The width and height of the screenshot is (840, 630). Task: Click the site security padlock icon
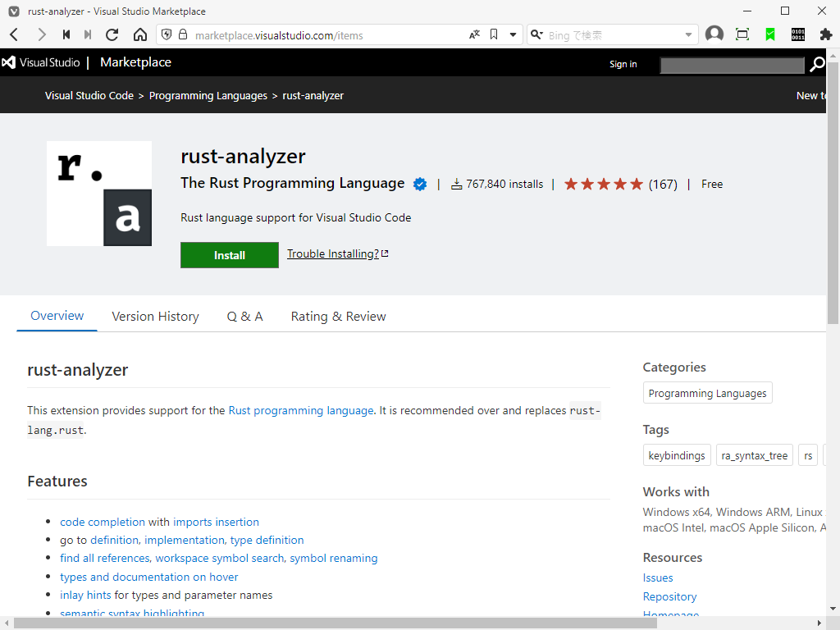click(182, 34)
